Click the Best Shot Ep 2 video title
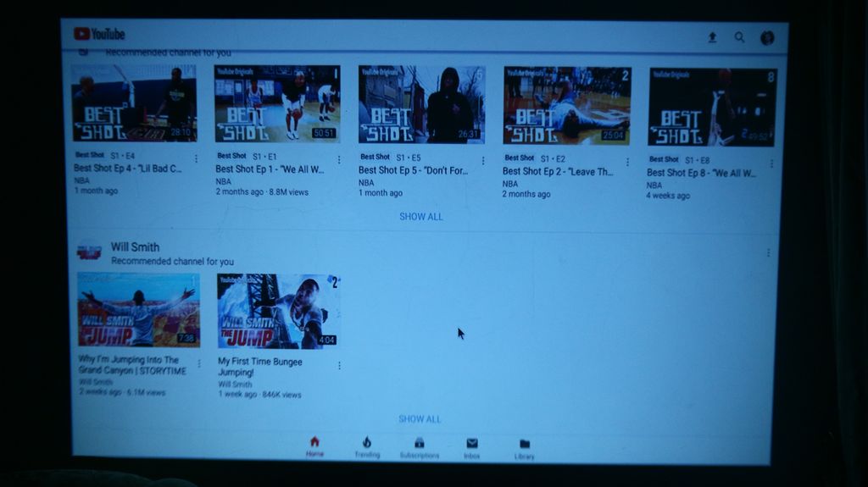 (558, 172)
